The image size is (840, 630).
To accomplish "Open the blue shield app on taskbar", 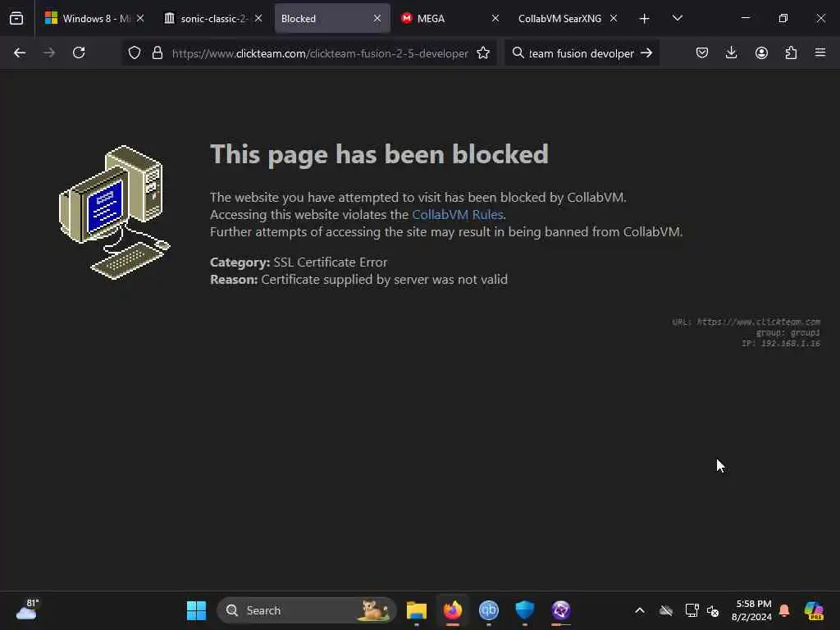I will pyautogui.click(x=524, y=610).
